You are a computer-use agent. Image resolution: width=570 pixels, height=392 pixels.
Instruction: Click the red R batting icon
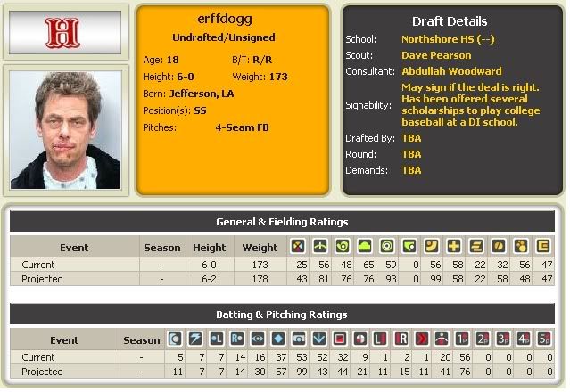pyautogui.click(x=402, y=339)
